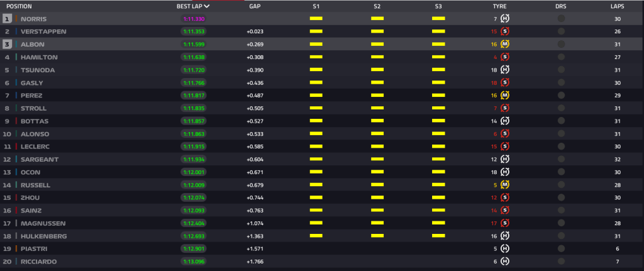Click Perez's medium tyre icon
Viewport: 644px width, 271px height.
(505, 96)
